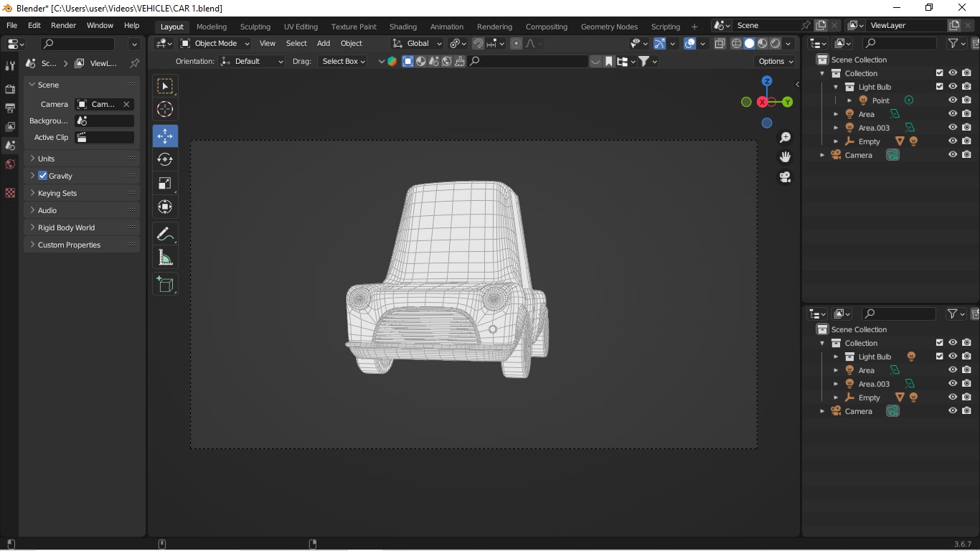980x551 pixels.
Task: Click the upper outliner search field
Action: coord(900,44)
